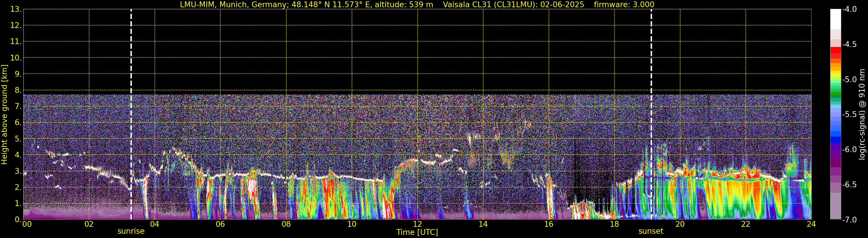Screen dimensions: 868x238
Task: Click 'Vaisala CL31 (CL31LMU): 02-06-2025' in title
Action: [x=513, y=5]
